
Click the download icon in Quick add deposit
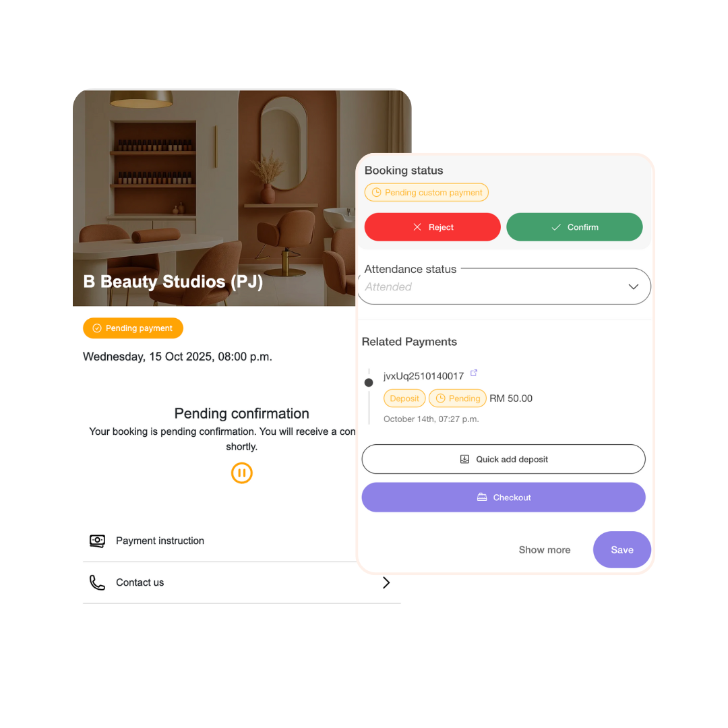coord(464,459)
